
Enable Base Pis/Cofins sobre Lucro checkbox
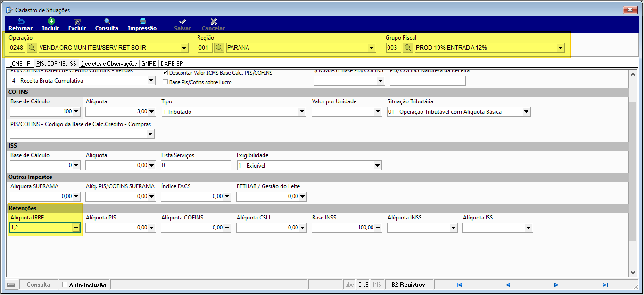(165, 82)
